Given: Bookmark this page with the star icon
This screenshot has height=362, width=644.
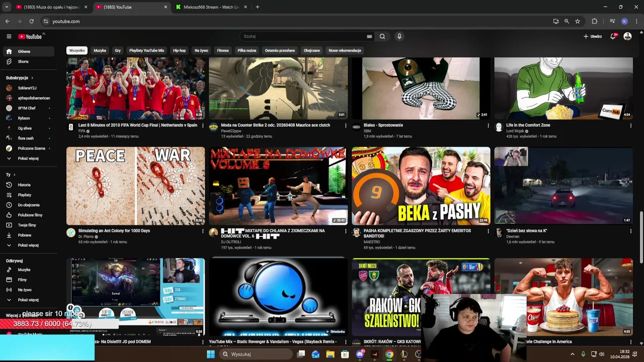Looking at the screenshot, I should click(578, 21).
